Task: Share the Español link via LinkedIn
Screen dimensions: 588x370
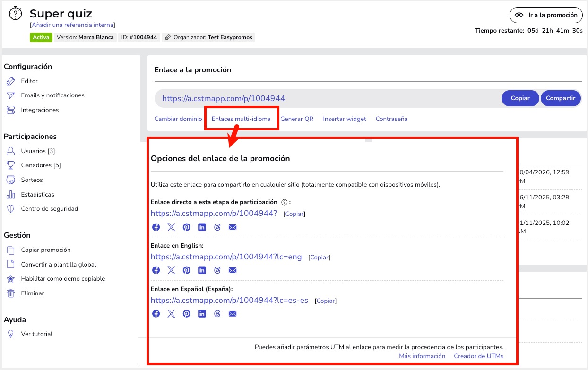Action: point(202,313)
